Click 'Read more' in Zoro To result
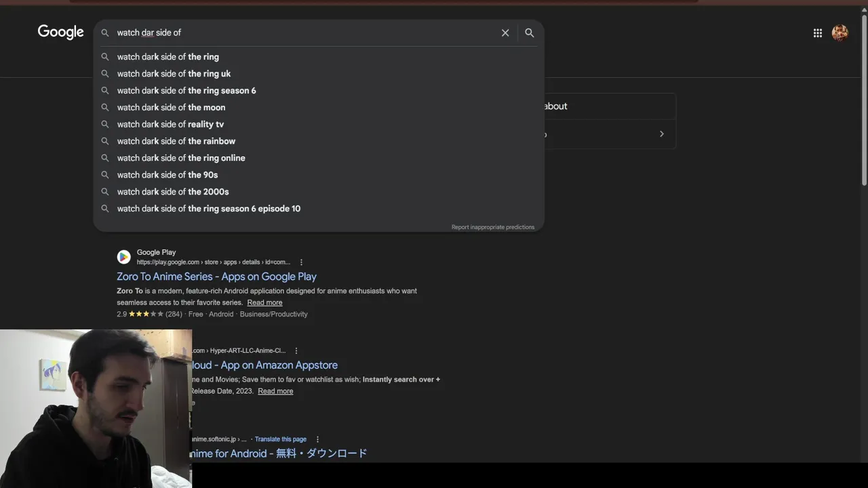The height and width of the screenshot is (488, 868). click(x=264, y=302)
